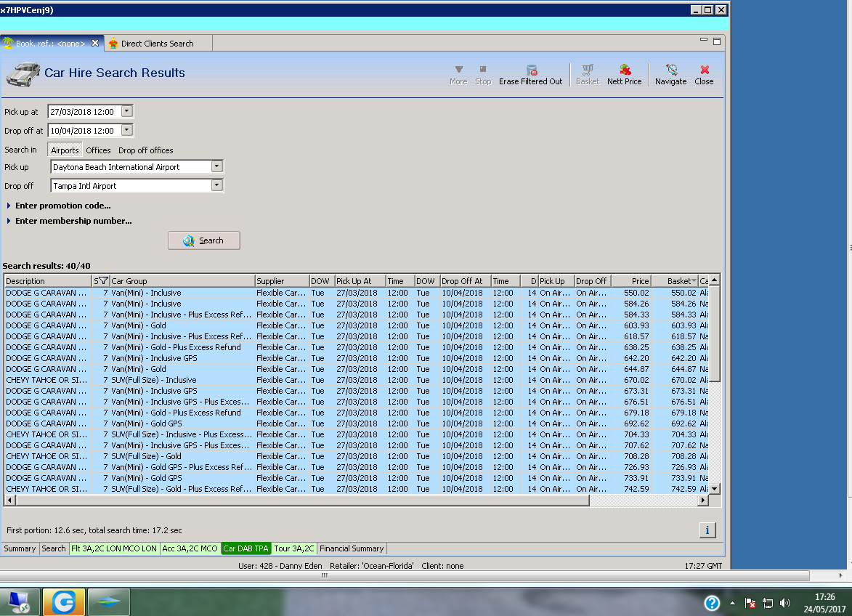Click the Stop toolbar icon
This screenshot has width=852, height=616.
(482, 75)
